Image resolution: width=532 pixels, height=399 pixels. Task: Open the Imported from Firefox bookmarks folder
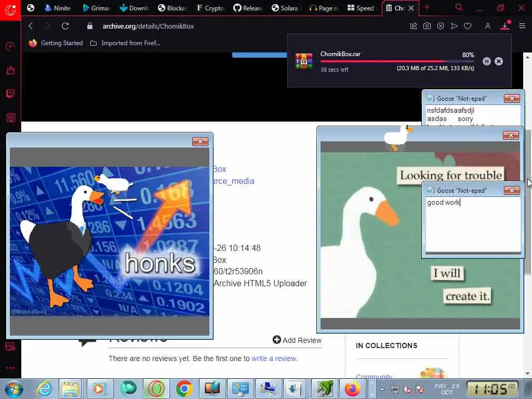126,43
